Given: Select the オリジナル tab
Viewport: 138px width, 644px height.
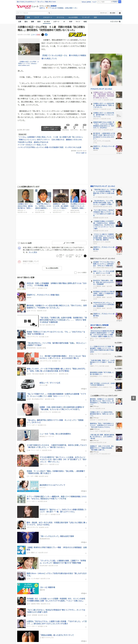Looking at the screenshot, I should [x=60, y=17].
